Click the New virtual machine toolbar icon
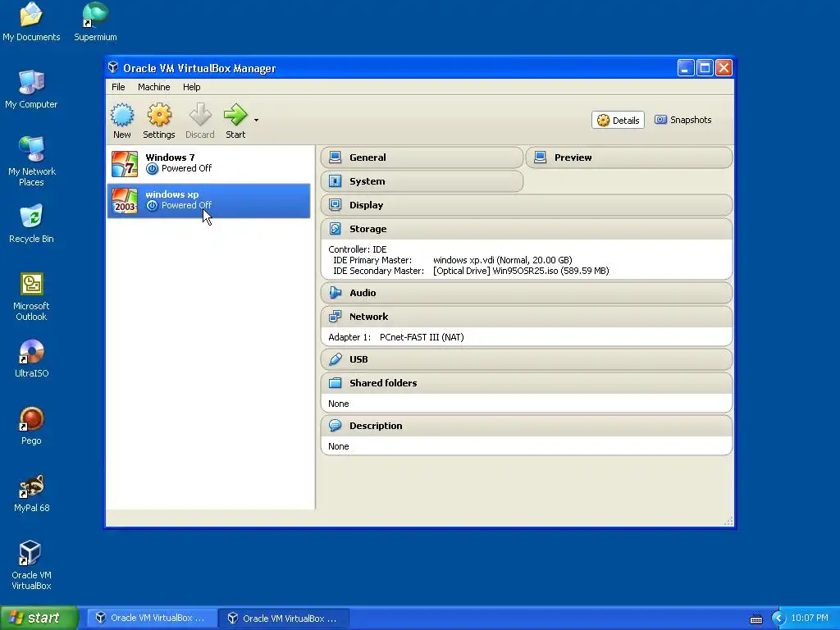 point(121,121)
